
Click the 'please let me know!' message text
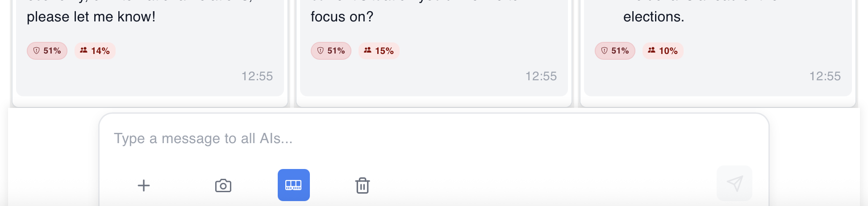(91, 17)
